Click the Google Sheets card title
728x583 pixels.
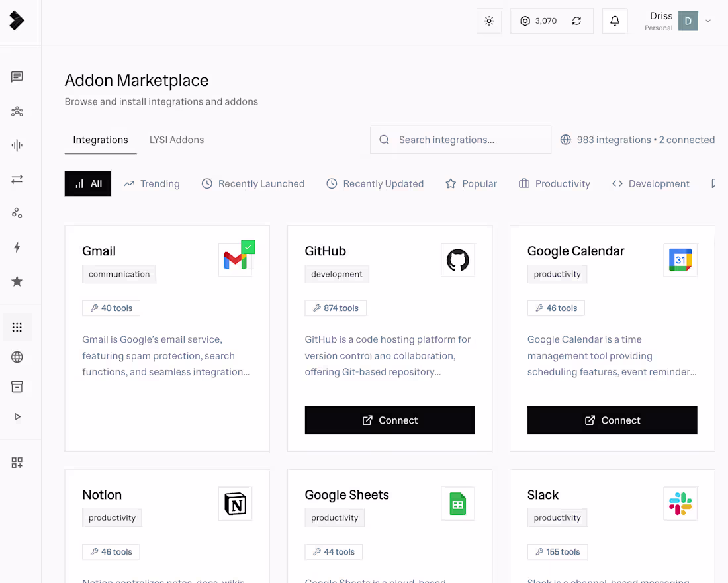pos(347,495)
